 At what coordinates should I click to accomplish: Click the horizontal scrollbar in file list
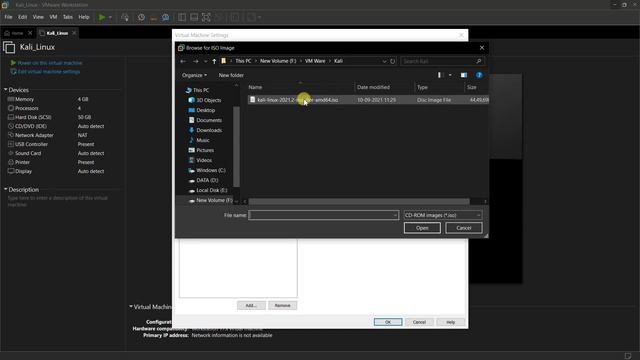pos(359,202)
